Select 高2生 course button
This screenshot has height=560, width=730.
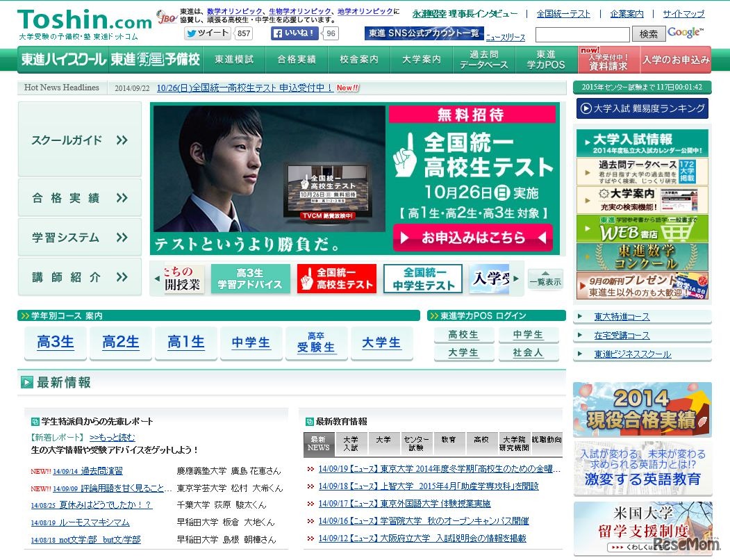pyautogui.click(x=121, y=343)
